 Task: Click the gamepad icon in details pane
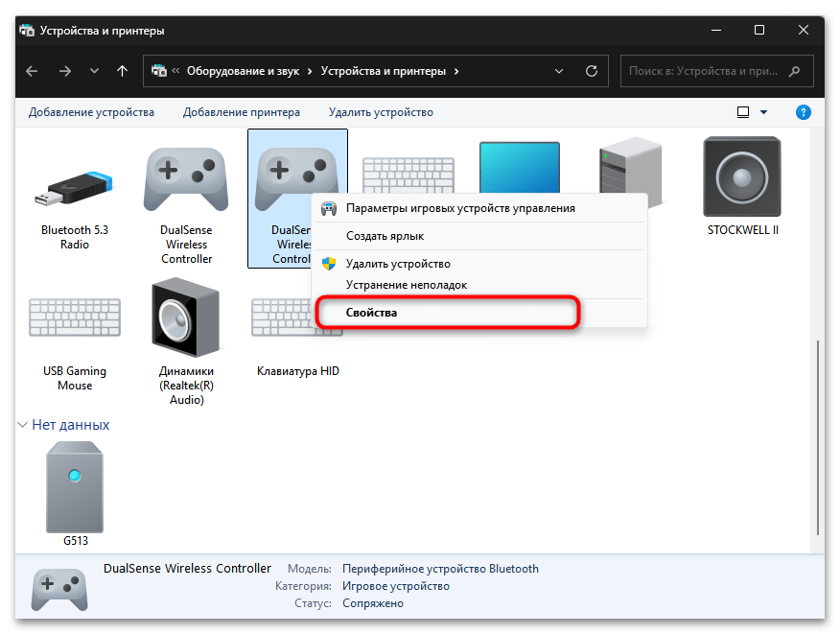(58, 589)
